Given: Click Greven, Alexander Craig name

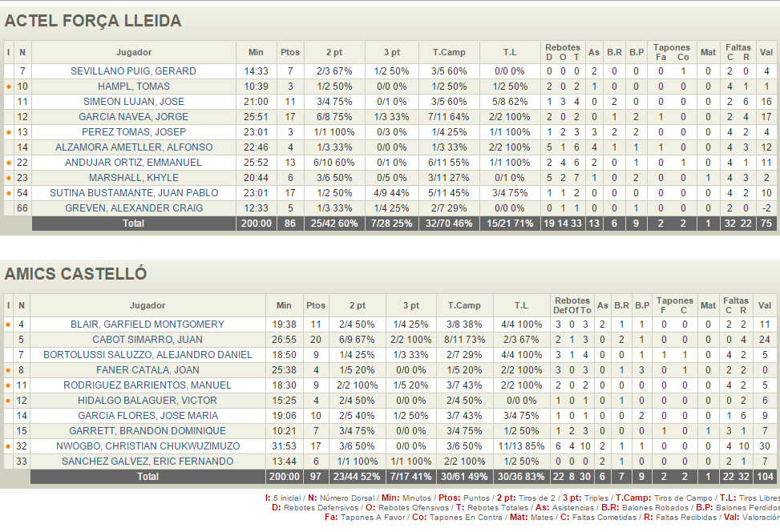Looking at the screenshot, I should [x=133, y=208].
